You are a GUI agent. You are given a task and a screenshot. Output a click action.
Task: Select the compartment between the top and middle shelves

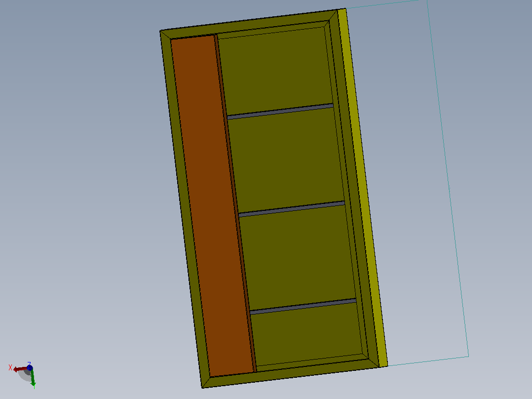click(x=286, y=160)
